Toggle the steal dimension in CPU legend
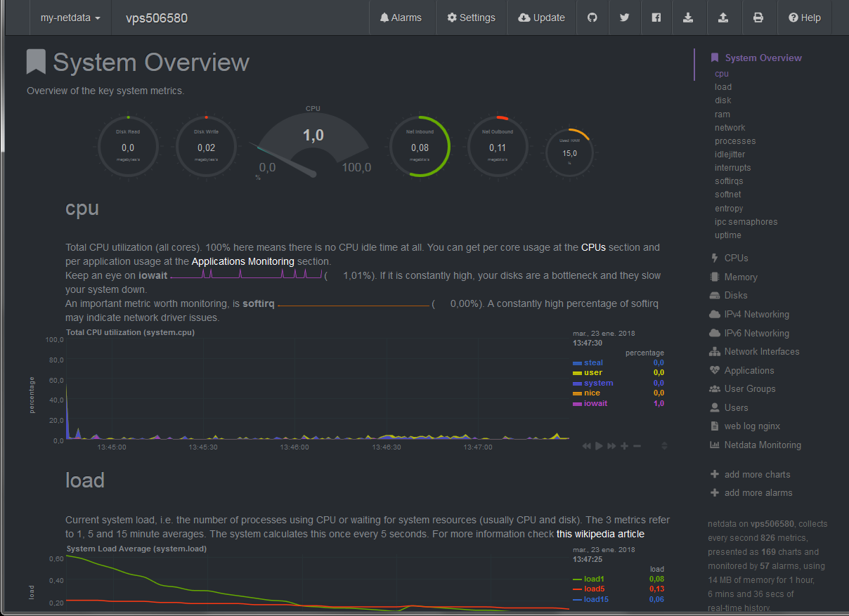Image resolution: width=849 pixels, height=616 pixels. click(x=592, y=362)
